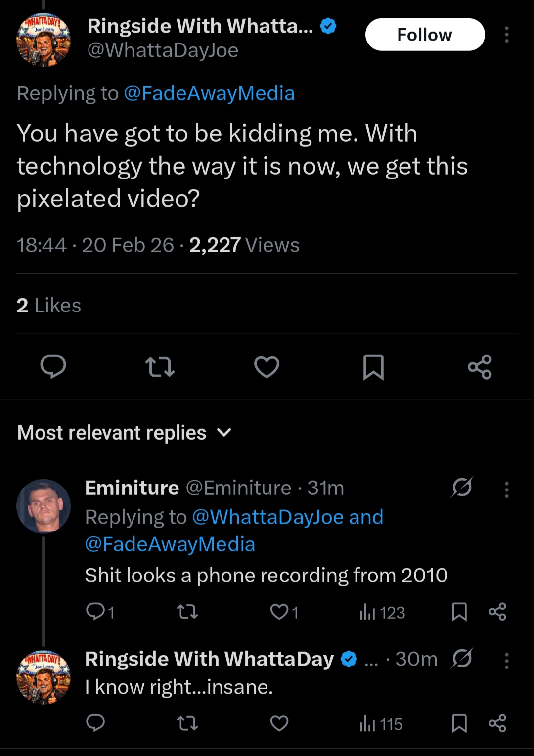Retweet the "I know right...insane" reply
This screenshot has height=756, width=534.
(187, 724)
